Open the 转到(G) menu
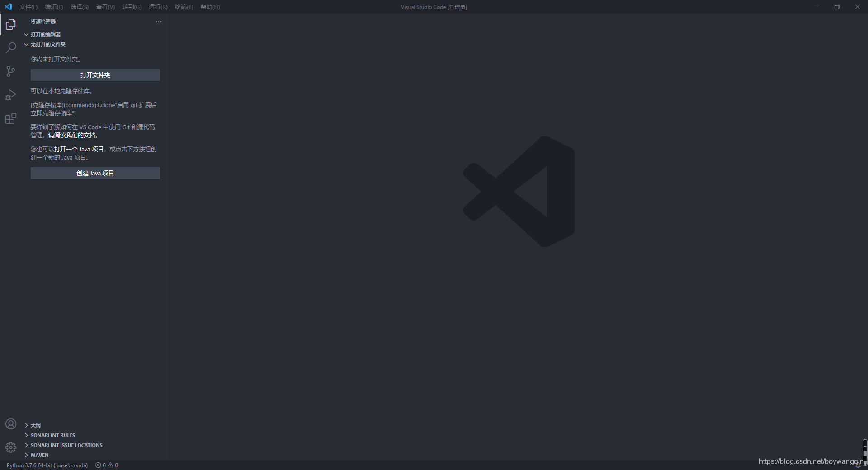 pyautogui.click(x=132, y=7)
